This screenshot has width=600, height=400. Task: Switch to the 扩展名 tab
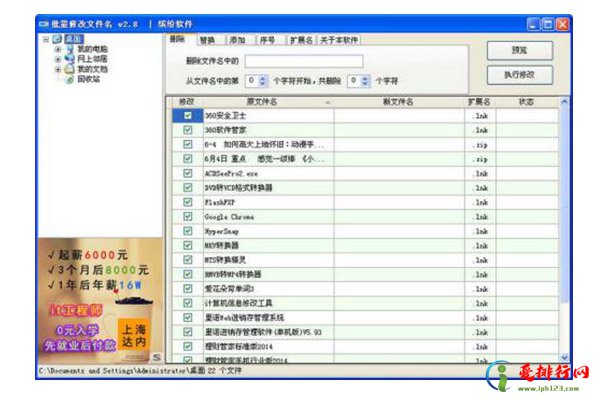click(301, 40)
